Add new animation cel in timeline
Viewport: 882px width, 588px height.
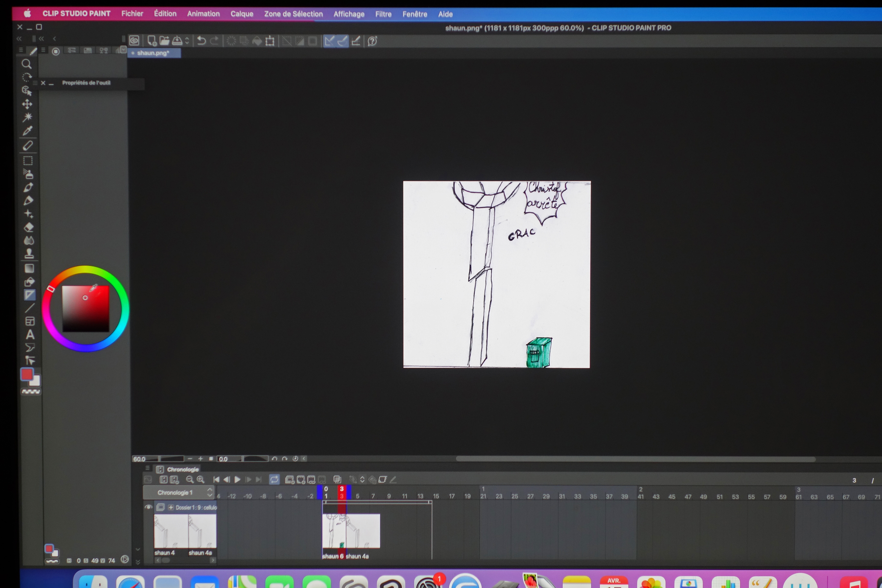301,480
